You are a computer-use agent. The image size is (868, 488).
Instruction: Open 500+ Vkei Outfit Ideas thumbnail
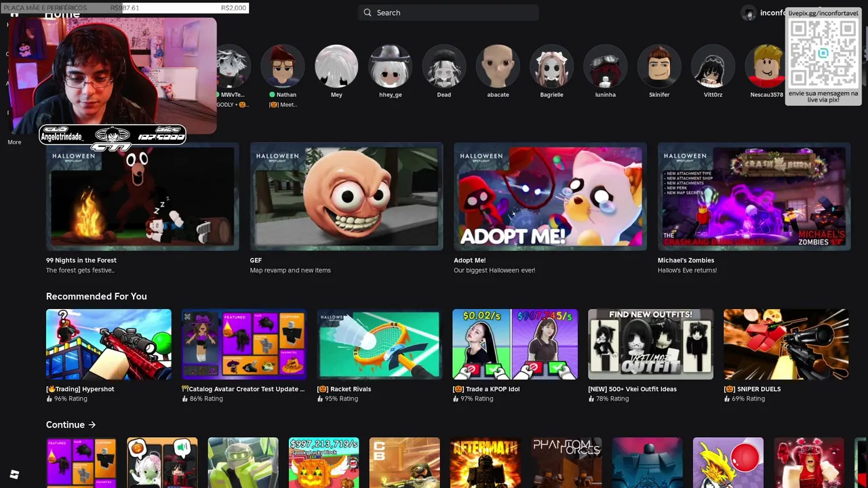click(x=650, y=344)
